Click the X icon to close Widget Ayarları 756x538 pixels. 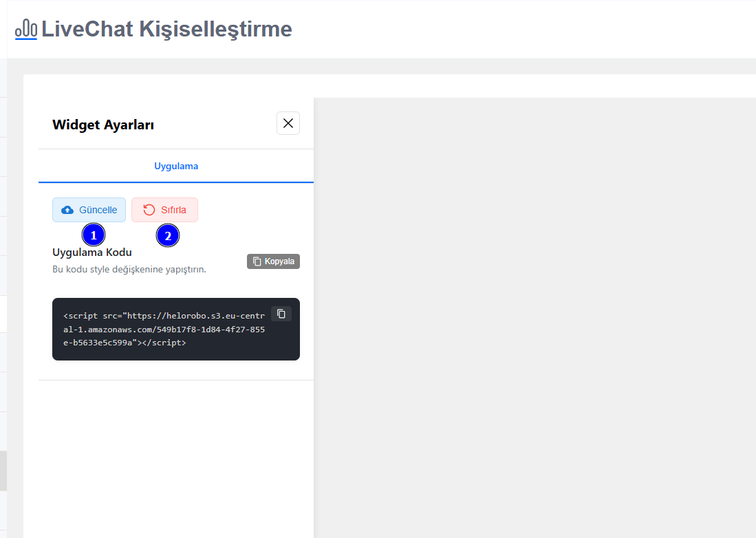[x=288, y=123]
